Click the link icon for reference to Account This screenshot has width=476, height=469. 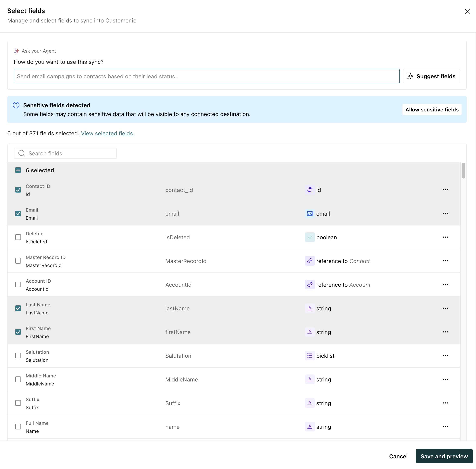(x=309, y=284)
